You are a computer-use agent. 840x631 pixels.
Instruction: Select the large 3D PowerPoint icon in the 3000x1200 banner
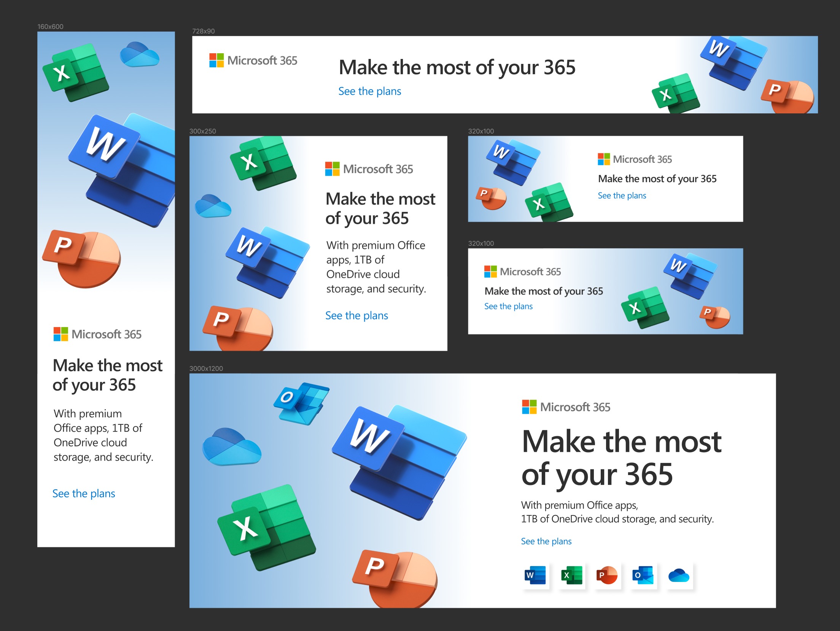tap(395, 578)
